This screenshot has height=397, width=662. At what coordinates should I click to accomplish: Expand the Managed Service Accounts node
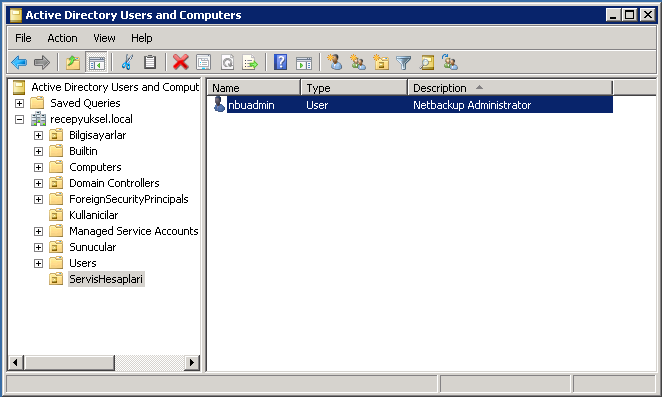[38, 231]
